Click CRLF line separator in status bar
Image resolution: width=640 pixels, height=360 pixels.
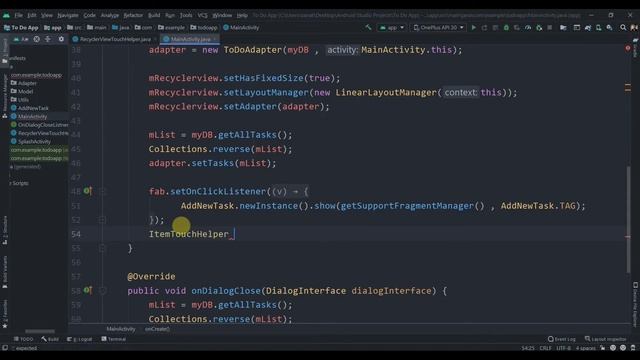tap(545, 348)
